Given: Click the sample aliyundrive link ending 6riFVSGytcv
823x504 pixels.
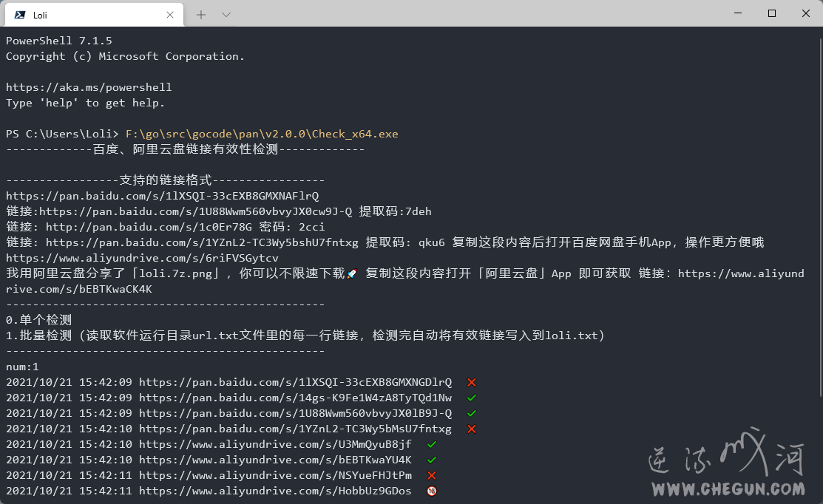Looking at the screenshot, I should pos(142,257).
